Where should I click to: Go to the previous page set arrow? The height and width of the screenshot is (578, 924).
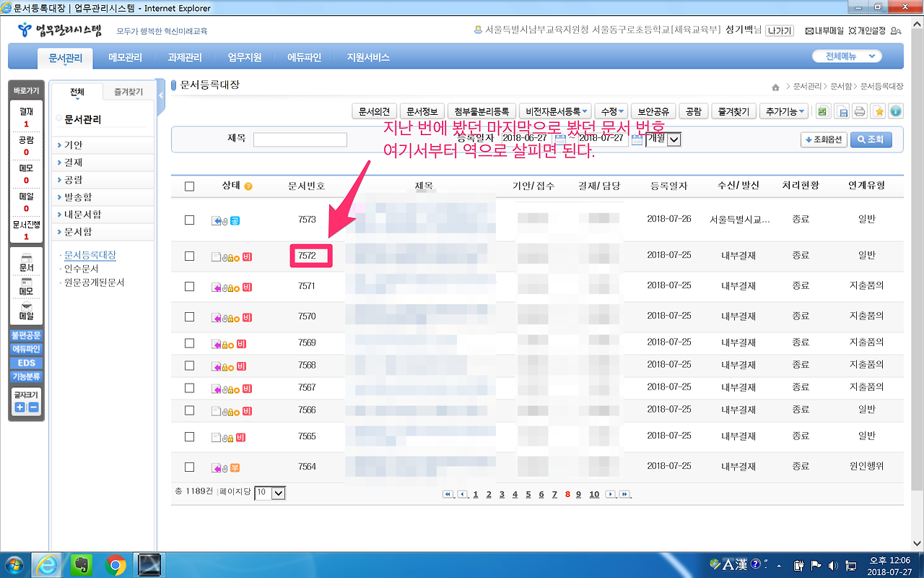pyautogui.click(x=463, y=494)
